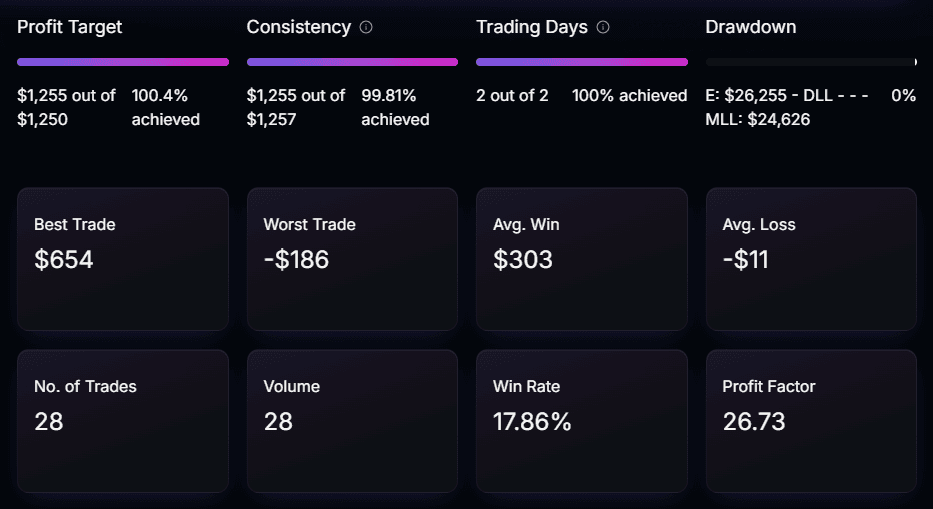Click the Profit Target heading

click(x=70, y=27)
